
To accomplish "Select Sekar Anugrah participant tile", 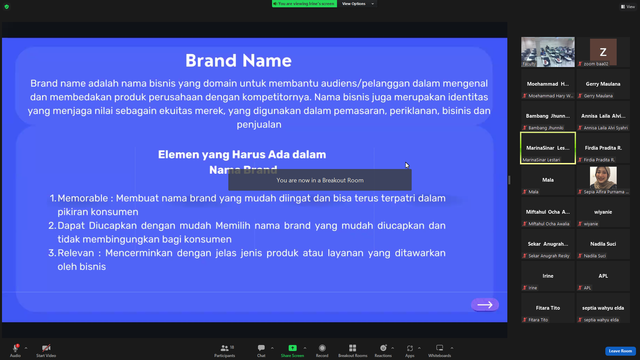I will pyautogui.click(x=548, y=244).
